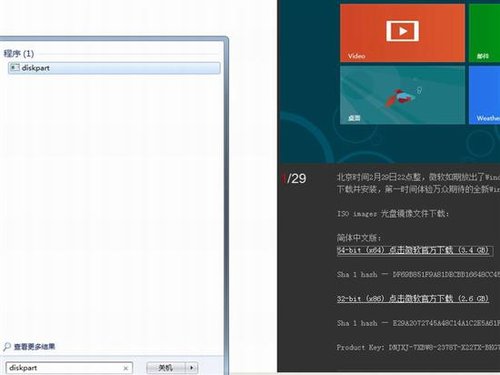Click the first Sha 1 hash line under 64-bit
The width and height of the screenshot is (500, 375).
[x=418, y=274]
